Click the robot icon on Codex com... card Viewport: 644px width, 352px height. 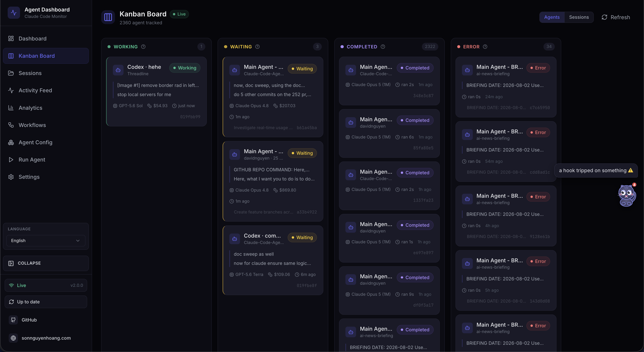coord(234,239)
